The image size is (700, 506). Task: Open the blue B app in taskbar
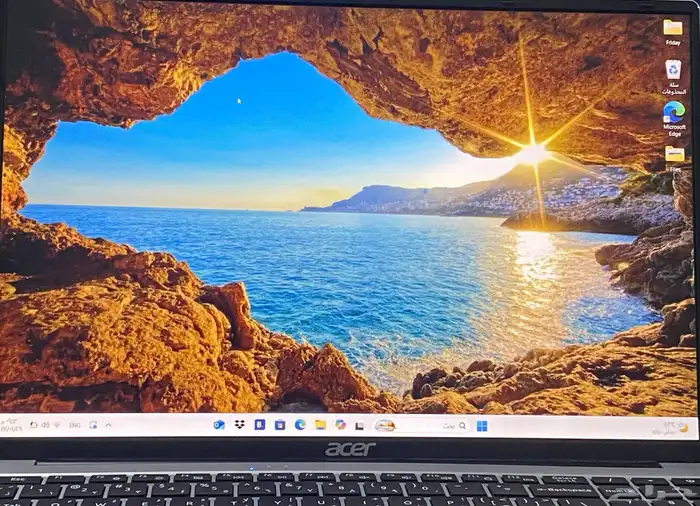pyautogui.click(x=259, y=425)
